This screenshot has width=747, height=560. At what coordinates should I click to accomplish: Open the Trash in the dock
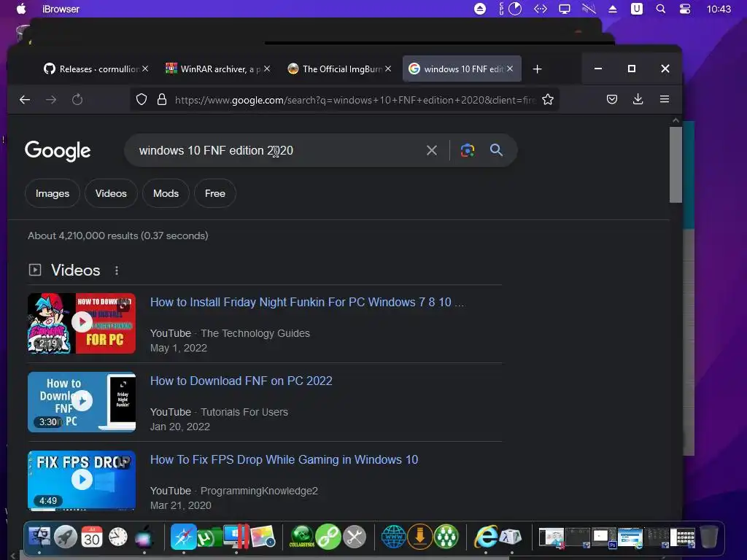tap(709, 537)
